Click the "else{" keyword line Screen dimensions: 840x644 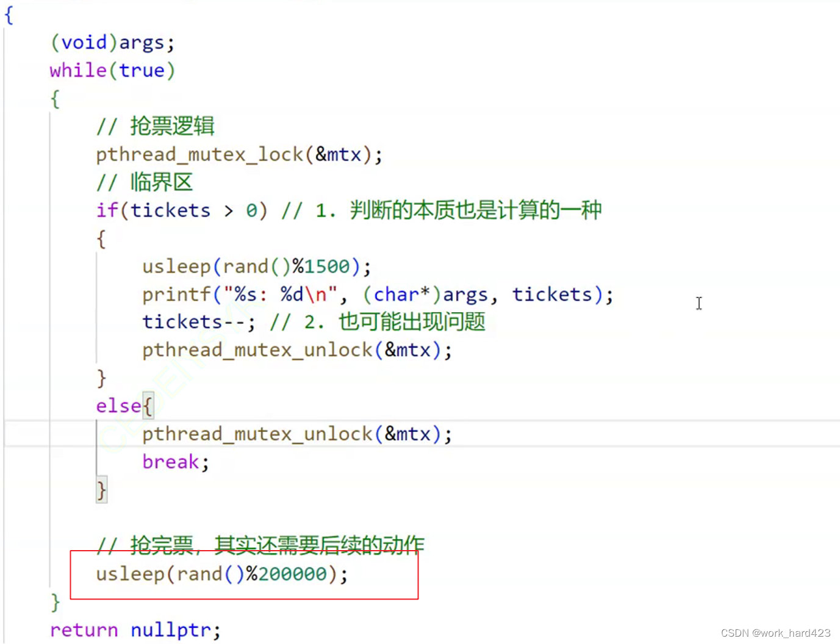coord(124,406)
